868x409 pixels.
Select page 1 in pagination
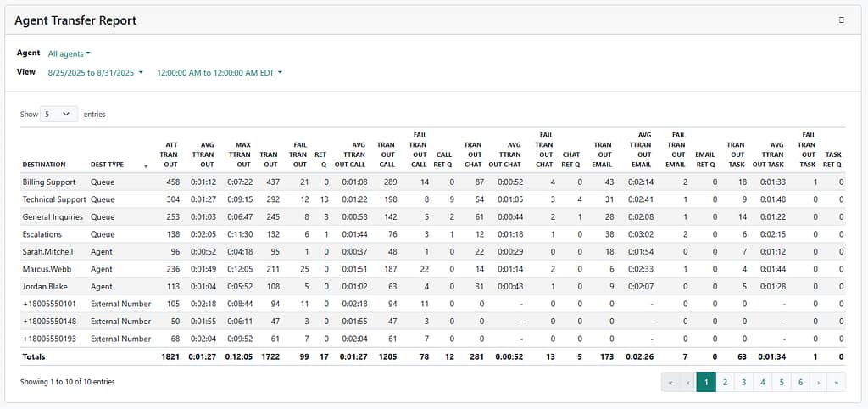tap(706, 382)
